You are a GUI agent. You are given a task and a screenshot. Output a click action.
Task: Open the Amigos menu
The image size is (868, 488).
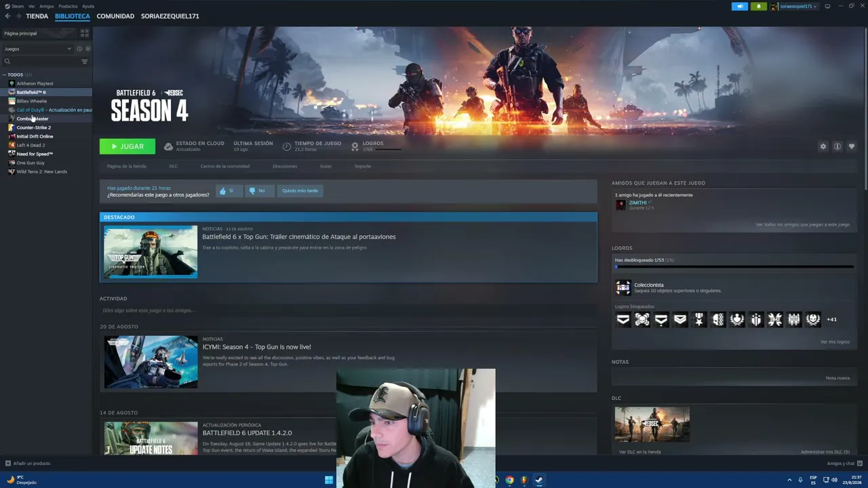point(47,6)
